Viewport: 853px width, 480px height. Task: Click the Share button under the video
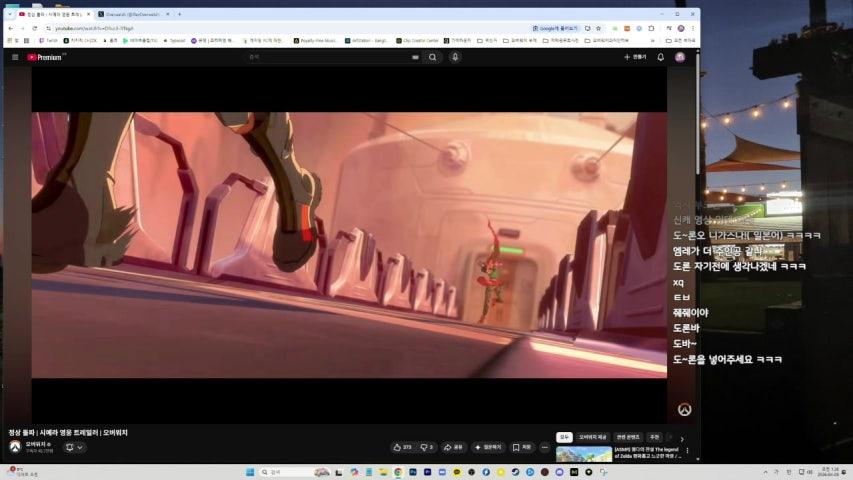tap(454, 447)
